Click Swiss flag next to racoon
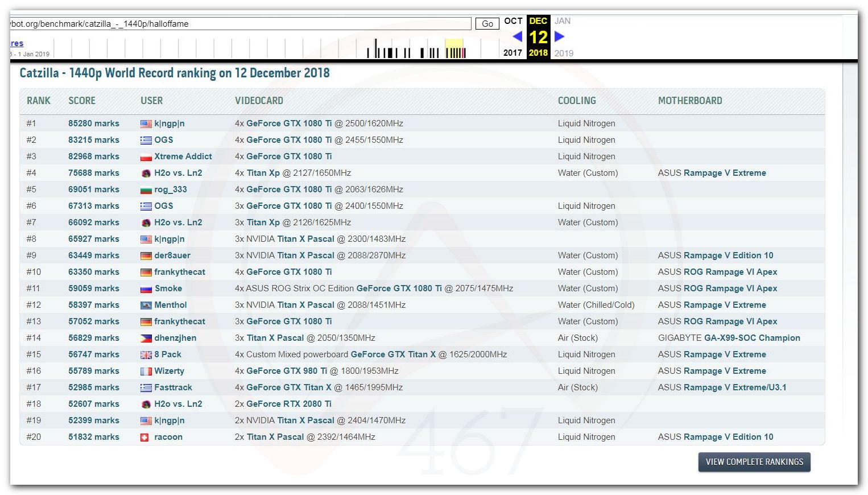 (x=144, y=438)
